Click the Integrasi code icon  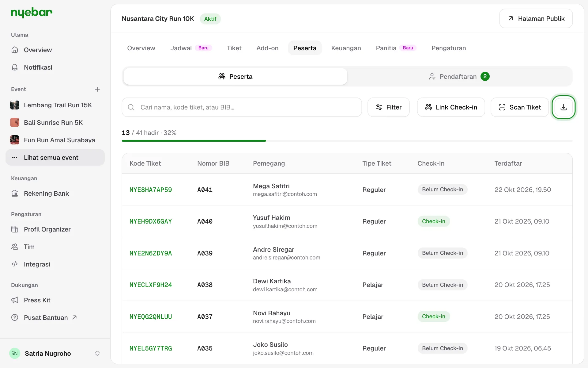15,264
